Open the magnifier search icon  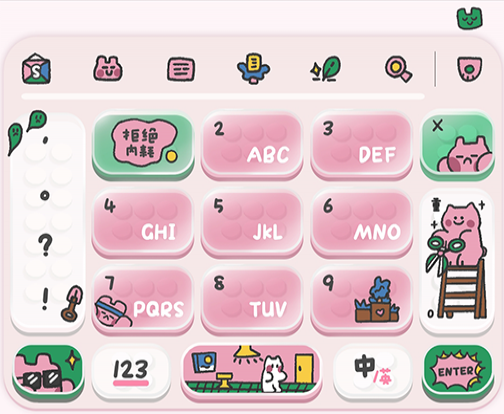398,69
